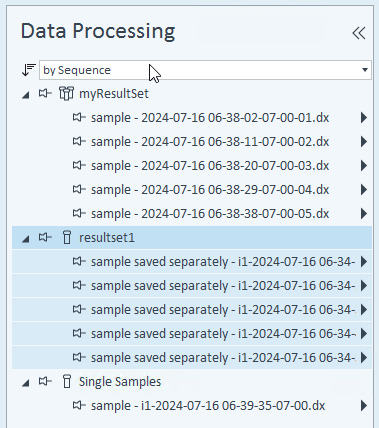379x428 pixels.
Task: Collapse the resultset1 tree node
Action: tap(26, 239)
